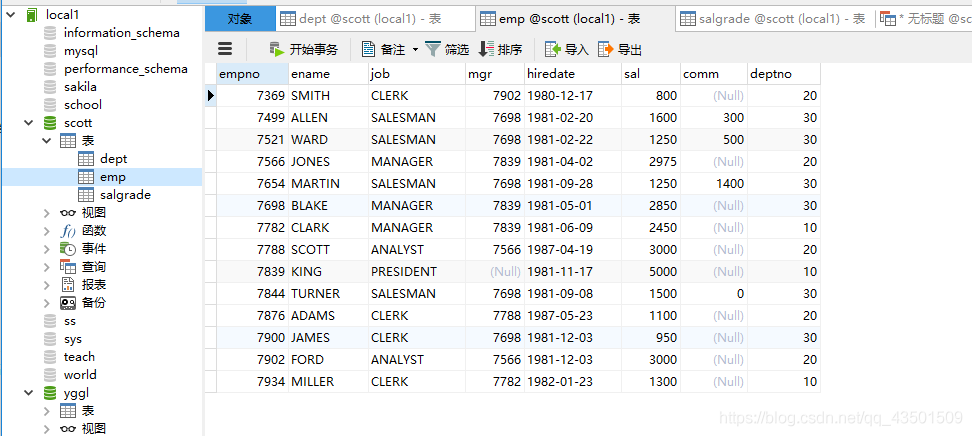Click the Sort (排序) icon

coord(487,49)
